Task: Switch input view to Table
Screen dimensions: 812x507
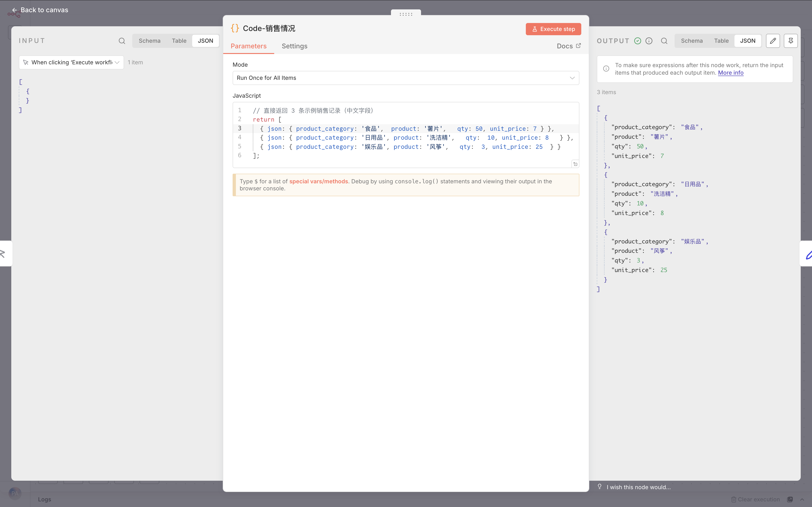Action: 179,41
